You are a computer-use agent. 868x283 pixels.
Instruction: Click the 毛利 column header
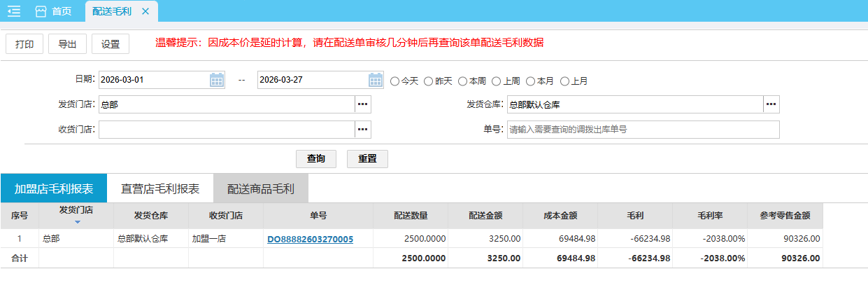(636, 215)
